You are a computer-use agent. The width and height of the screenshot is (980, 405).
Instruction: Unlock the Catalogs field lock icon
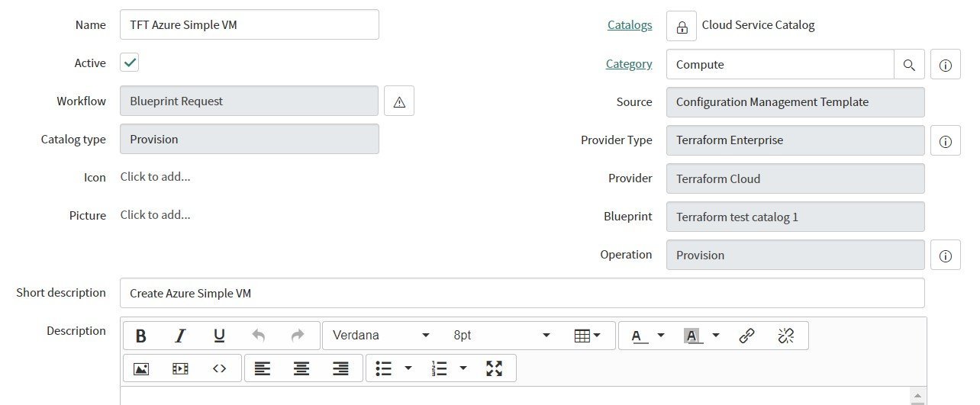(682, 26)
